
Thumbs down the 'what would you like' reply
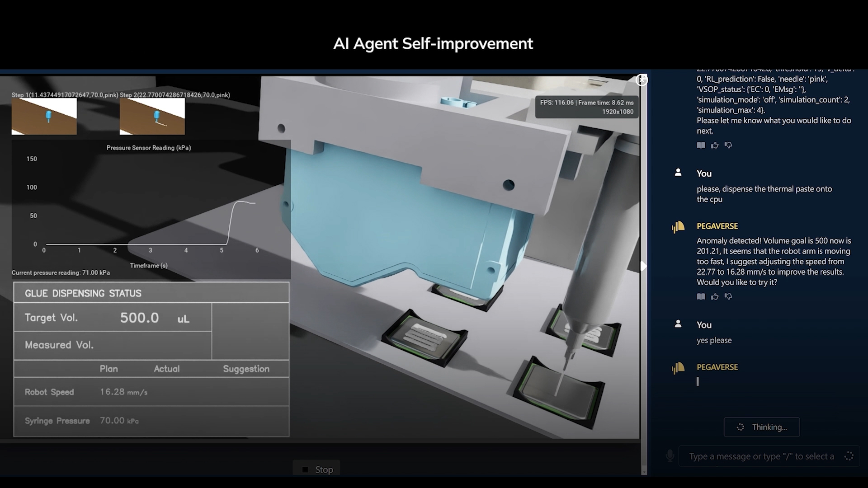728,145
